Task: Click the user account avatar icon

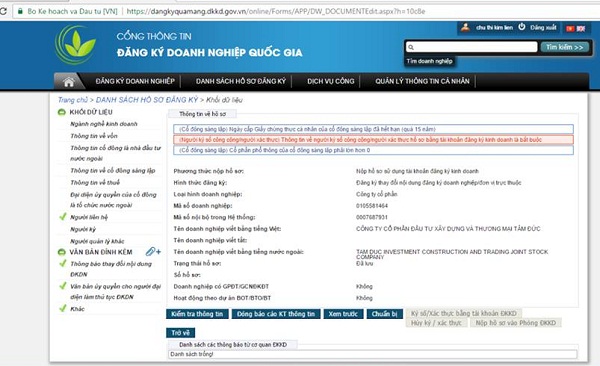Action: point(465,27)
